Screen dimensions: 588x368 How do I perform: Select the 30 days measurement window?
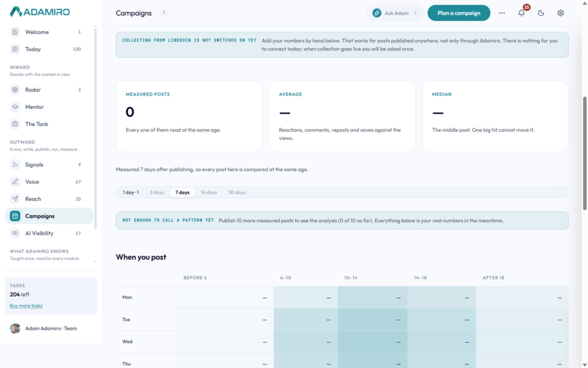[x=237, y=192]
